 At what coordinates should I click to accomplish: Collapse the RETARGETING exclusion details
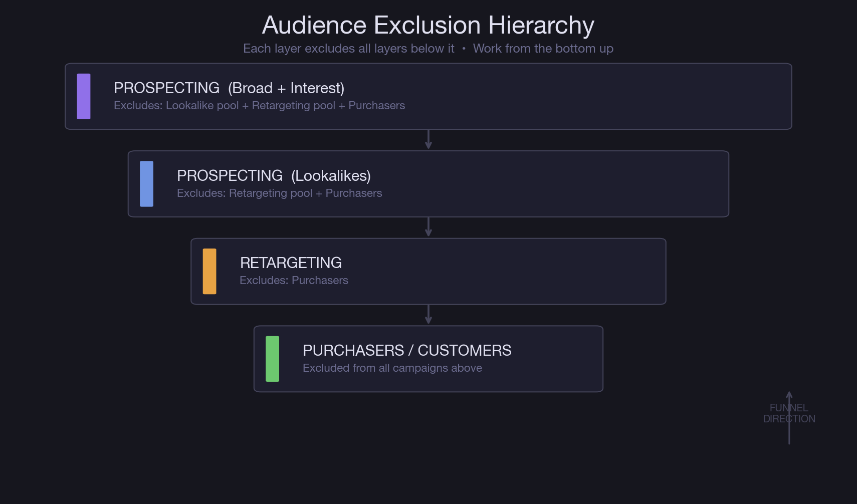[294, 280]
